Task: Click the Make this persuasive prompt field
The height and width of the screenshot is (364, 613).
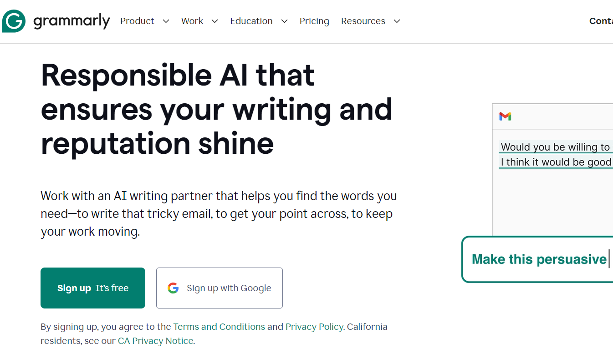Action: pos(539,259)
